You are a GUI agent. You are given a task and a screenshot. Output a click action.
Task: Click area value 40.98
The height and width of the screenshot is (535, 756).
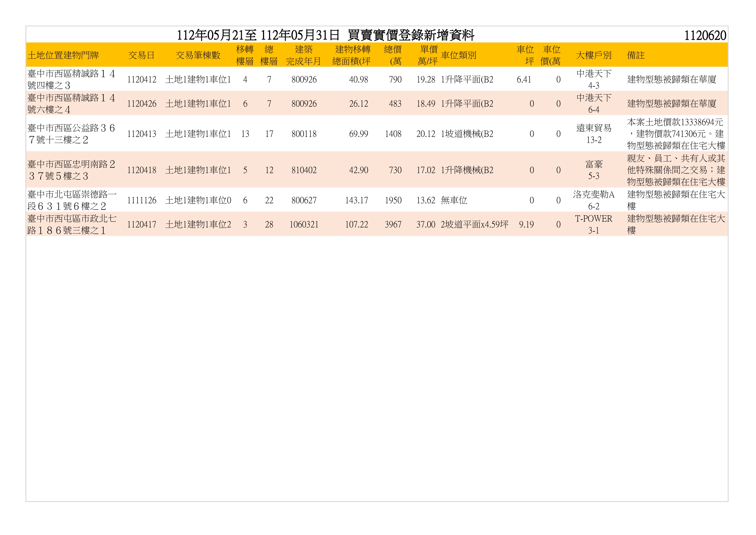coord(358,79)
